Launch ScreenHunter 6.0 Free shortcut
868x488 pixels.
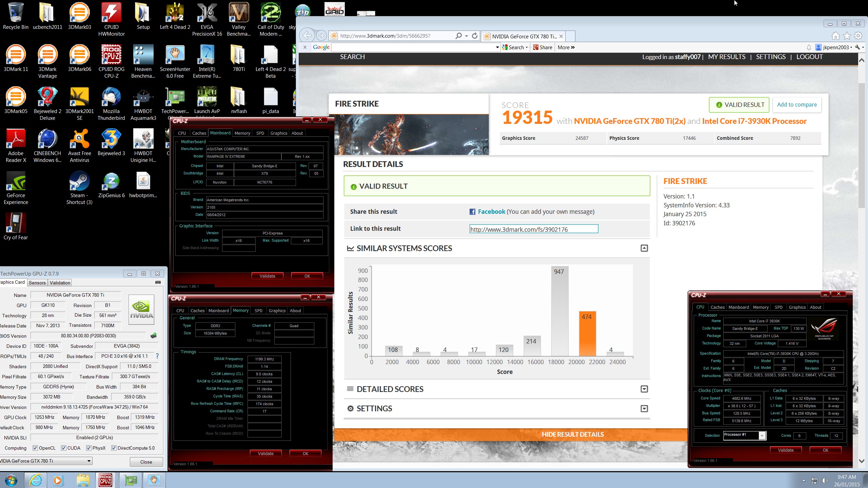(175, 61)
